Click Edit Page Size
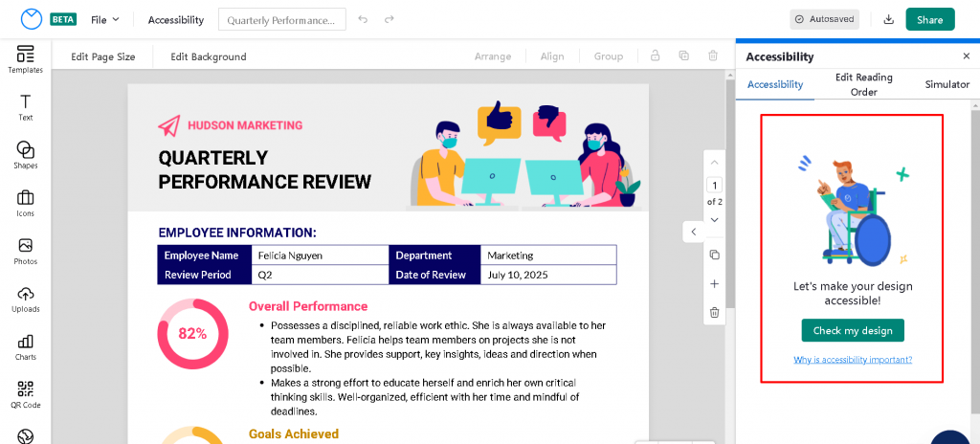The width and height of the screenshot is (980, 444). coord(102,56)
